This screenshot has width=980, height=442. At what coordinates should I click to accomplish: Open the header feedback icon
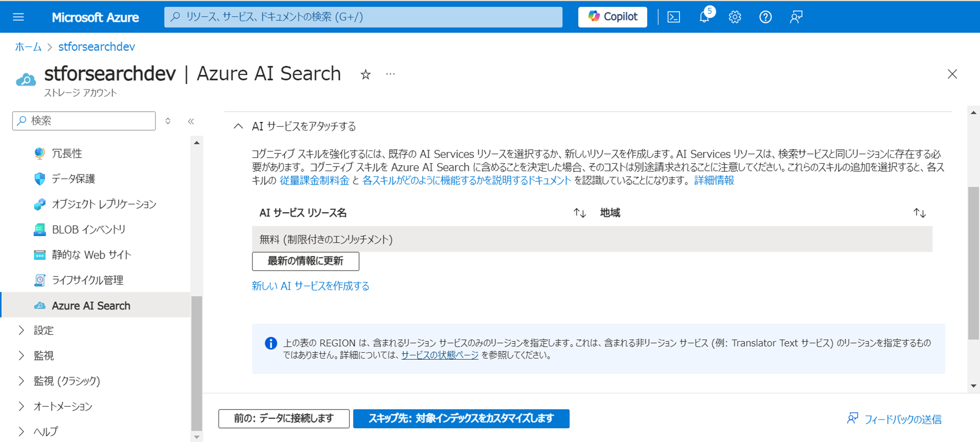click(x=796, y=17)
